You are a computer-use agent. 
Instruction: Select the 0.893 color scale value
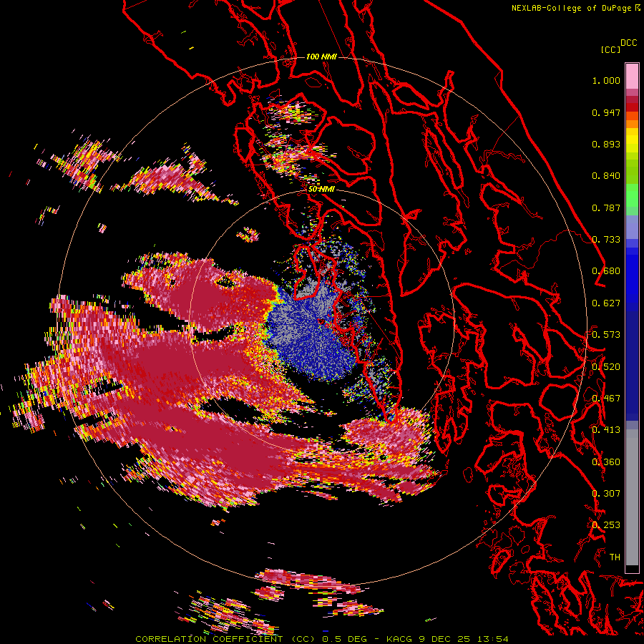(606, 144)
